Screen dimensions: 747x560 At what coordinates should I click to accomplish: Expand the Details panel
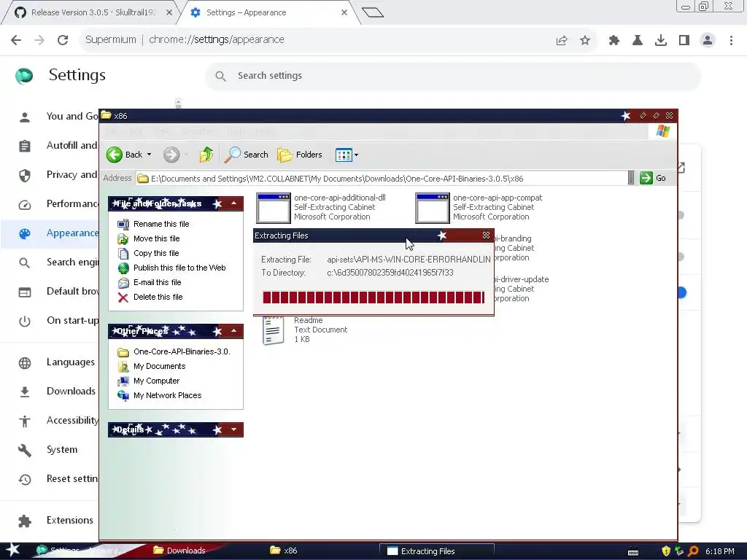(x=234, y=429)
